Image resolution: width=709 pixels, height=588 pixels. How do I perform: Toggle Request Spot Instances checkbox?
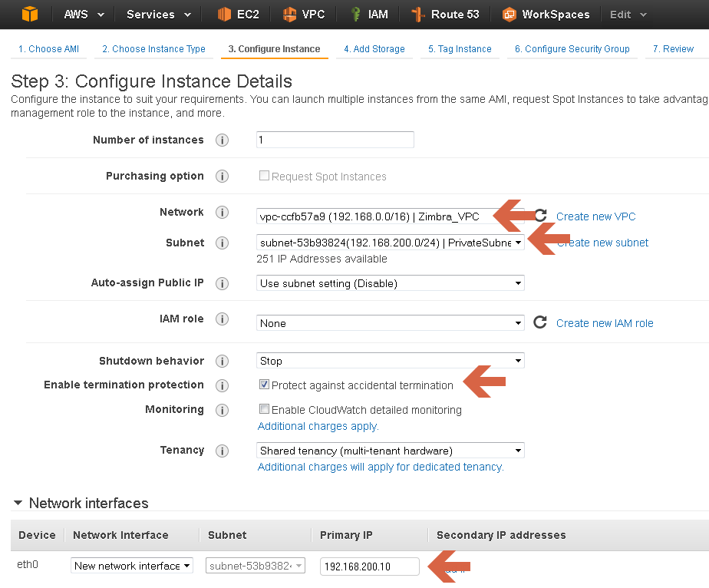click(x=264, y=176)
